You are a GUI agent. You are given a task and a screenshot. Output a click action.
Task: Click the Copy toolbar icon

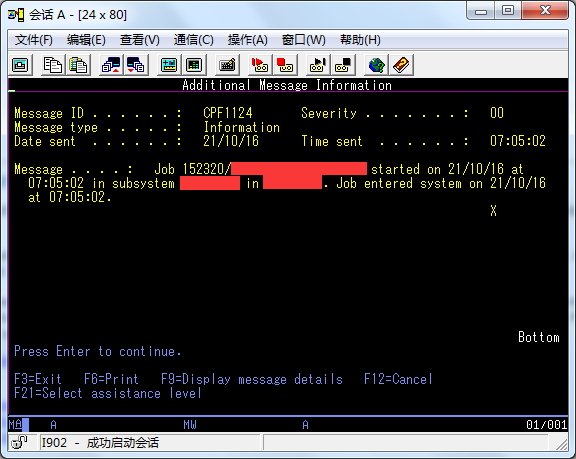click(x=53, y=65)
